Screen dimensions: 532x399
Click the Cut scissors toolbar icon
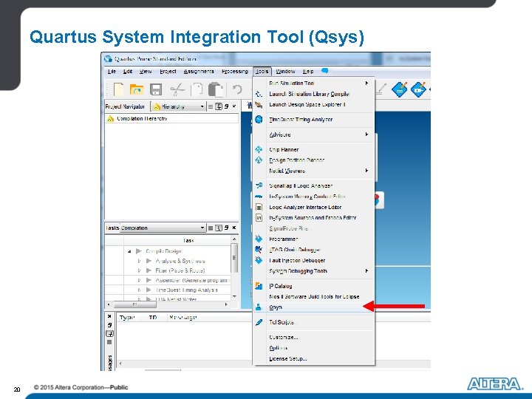pyautogui.click(x=177, y=89)
